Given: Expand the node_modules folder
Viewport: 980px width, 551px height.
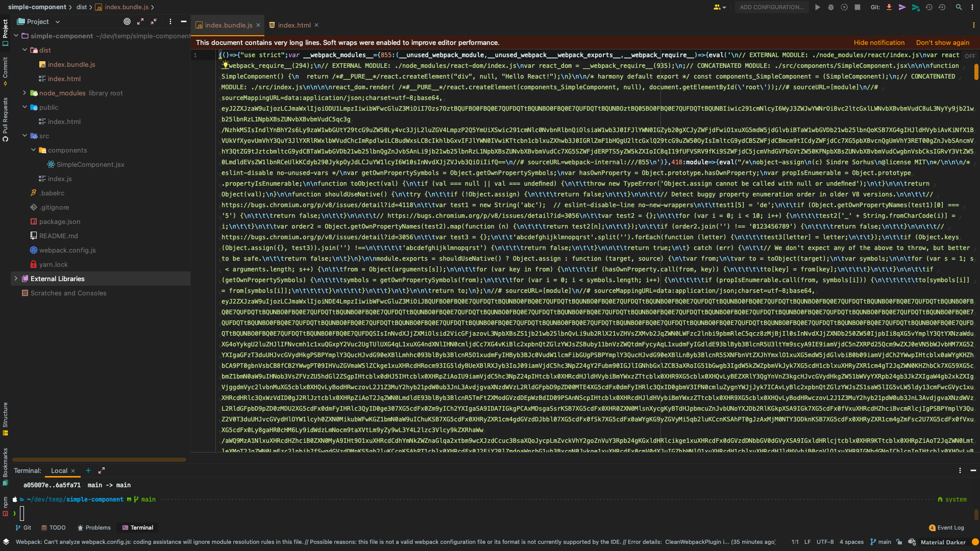Looking at the screenshot, I should pos(24,93).
